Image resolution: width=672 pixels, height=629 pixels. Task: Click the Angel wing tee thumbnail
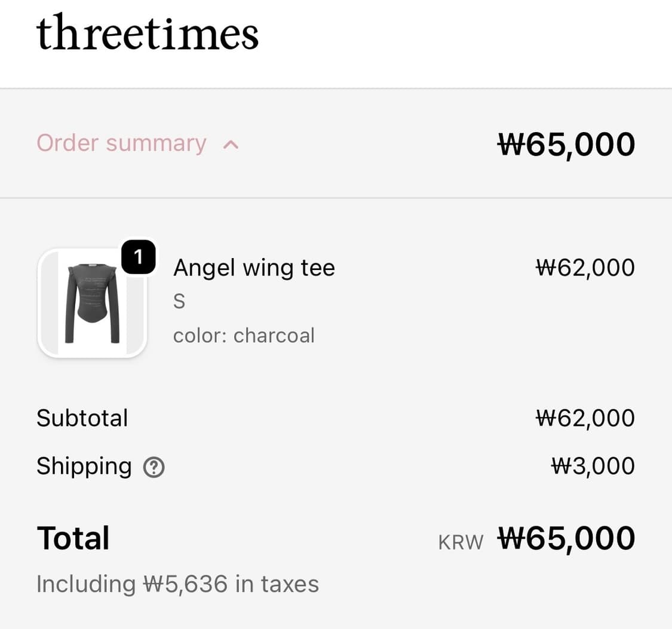point(92,303)
